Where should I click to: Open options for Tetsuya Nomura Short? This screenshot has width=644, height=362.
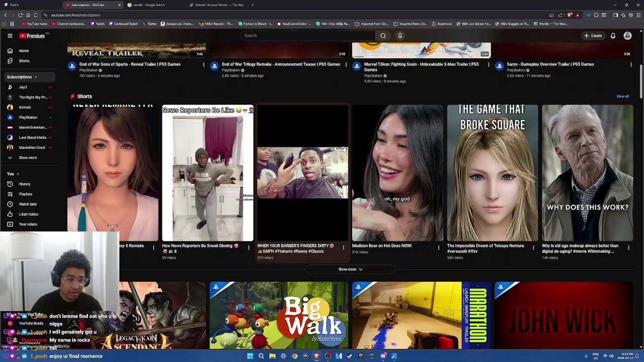tap(533, 247)
